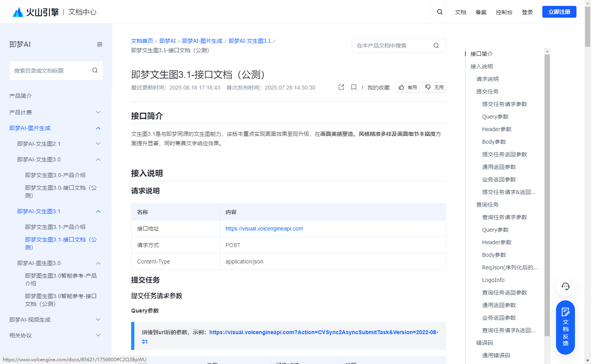Screen dimensions: 591x364
Task: Jump to LogoInfo outline entry
Action: (493, 280)
